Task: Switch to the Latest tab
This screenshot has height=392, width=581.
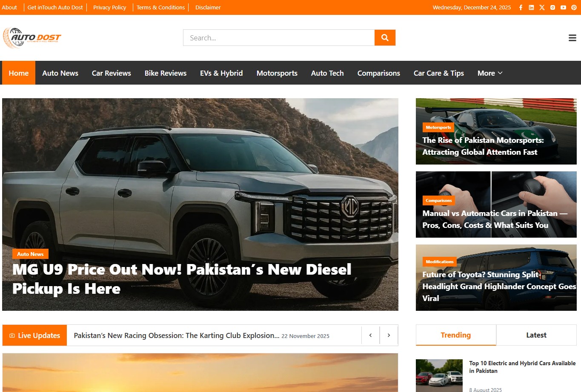Action: click(536, 335)
